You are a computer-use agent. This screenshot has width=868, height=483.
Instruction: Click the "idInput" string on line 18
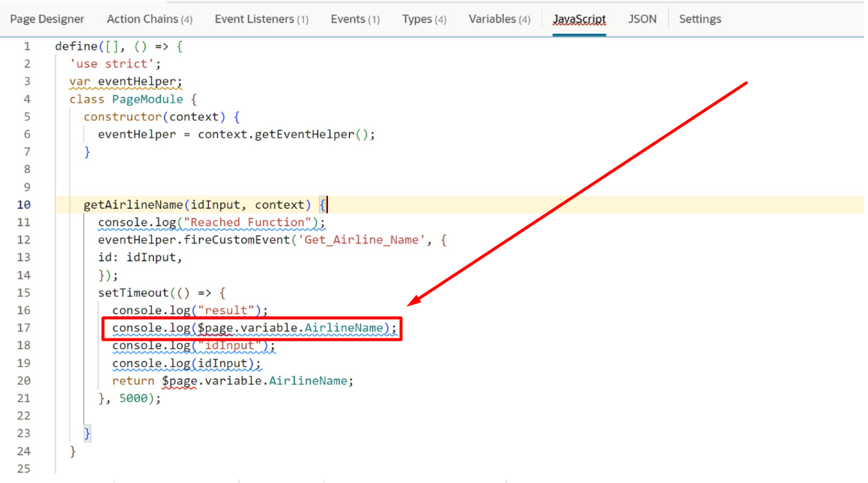[x=230, y=346]
